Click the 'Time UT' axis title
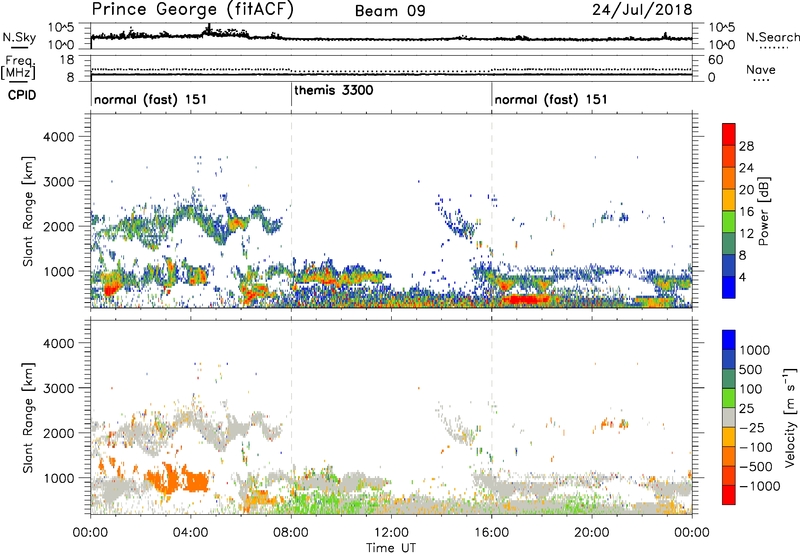Image resolution: width=800 pixels, height=554 pixels. (391, 548)
